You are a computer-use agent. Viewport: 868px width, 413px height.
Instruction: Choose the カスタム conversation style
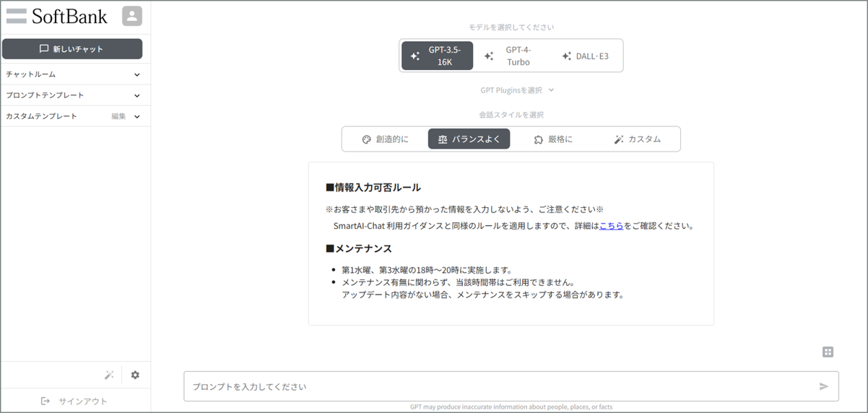637,139
